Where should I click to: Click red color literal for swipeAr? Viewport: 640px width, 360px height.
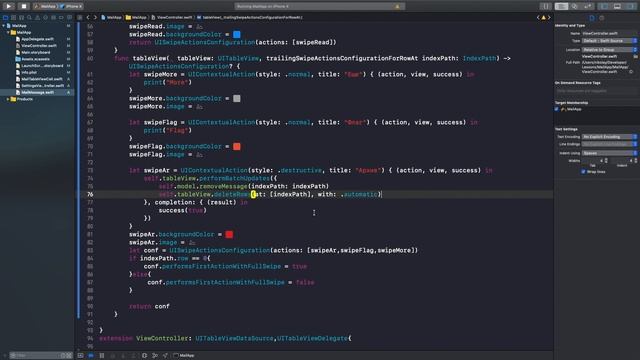click(229, 234)
